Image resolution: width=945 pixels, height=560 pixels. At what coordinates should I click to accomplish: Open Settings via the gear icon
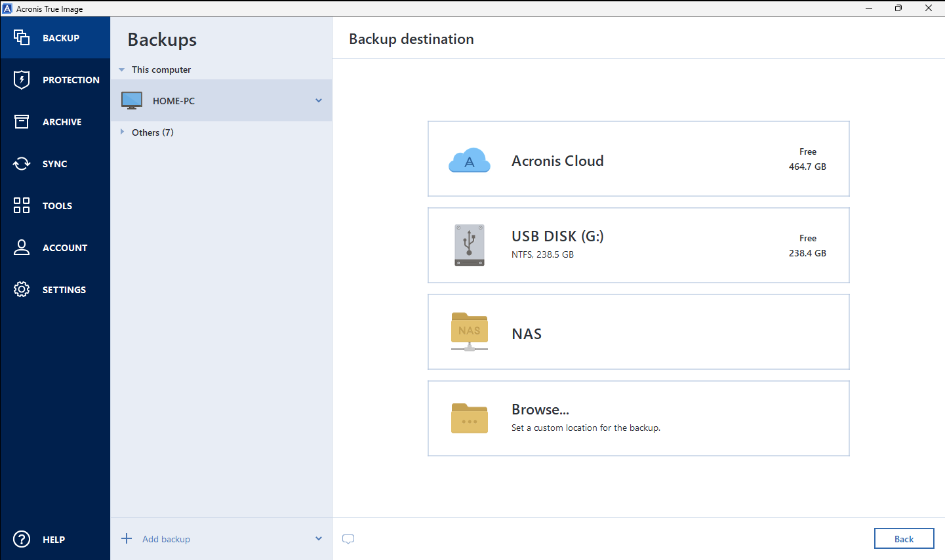click(x=21, y=289)
